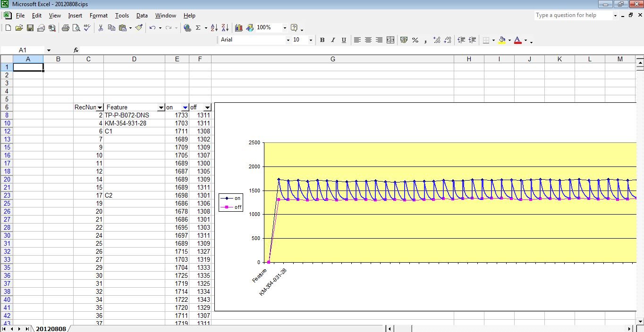644x332 pixels.
Task: Toggle Underline formatting
Action: pyautogui.click(x=344, y=40)
